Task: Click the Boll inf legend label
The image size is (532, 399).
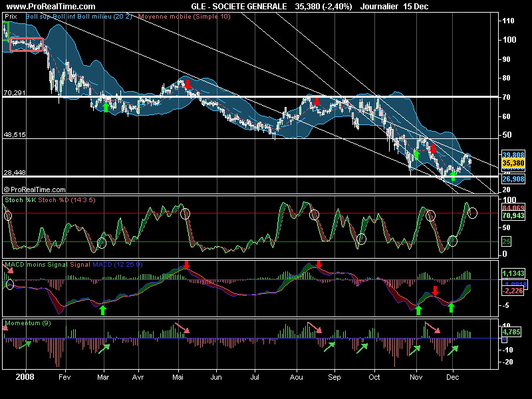Action: 65,16
